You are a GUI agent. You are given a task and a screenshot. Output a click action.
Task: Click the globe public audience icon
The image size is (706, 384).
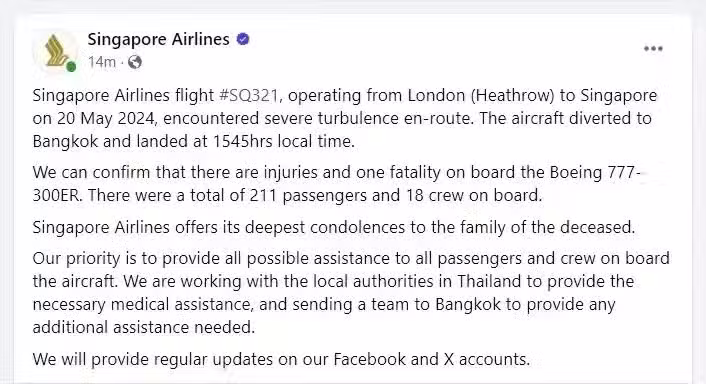point(135,62)
